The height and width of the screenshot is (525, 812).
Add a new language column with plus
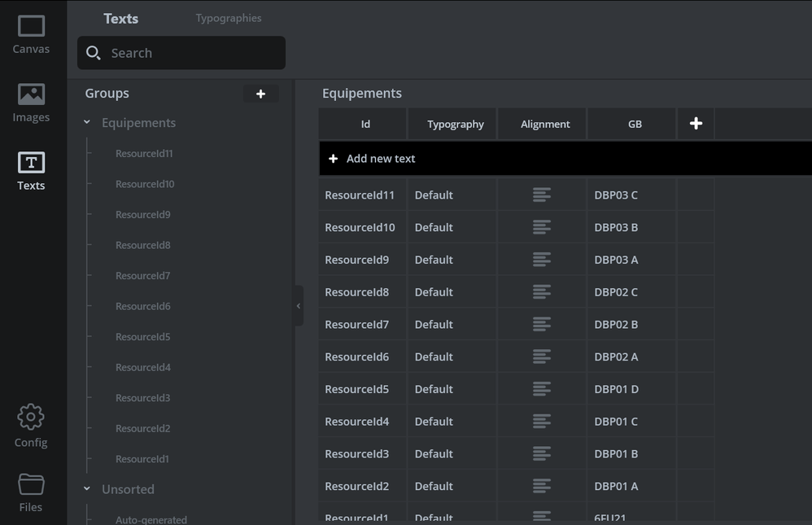(696, 124)
